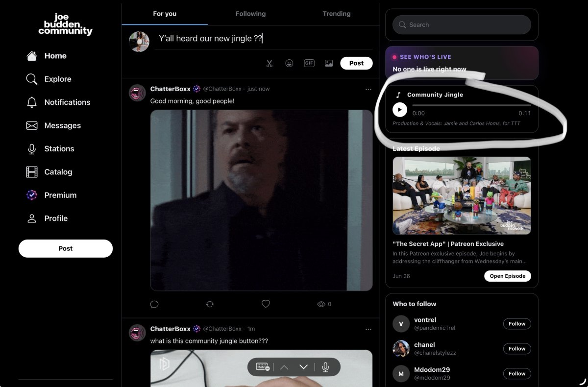This screenshot has width=588, height=387.
Task: Like the 'Good morning' post
Action: pyautogui.click(x=266, y=304)
